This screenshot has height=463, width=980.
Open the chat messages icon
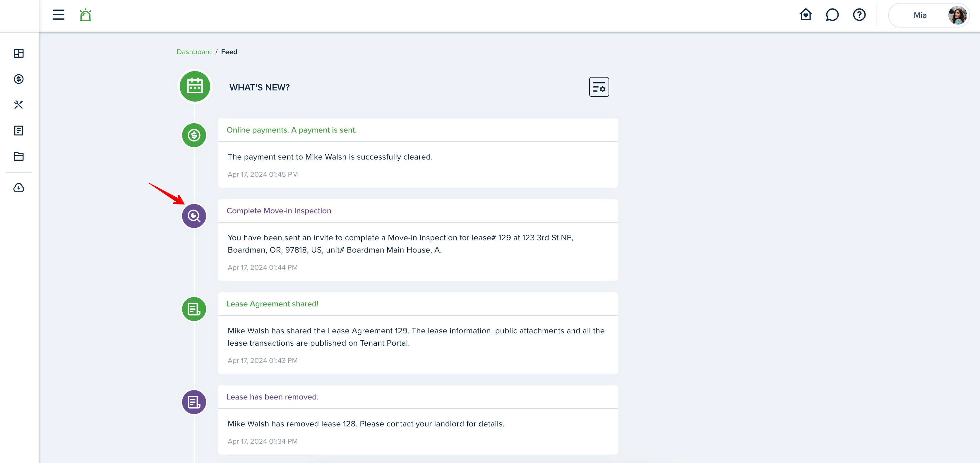[832, 15]
